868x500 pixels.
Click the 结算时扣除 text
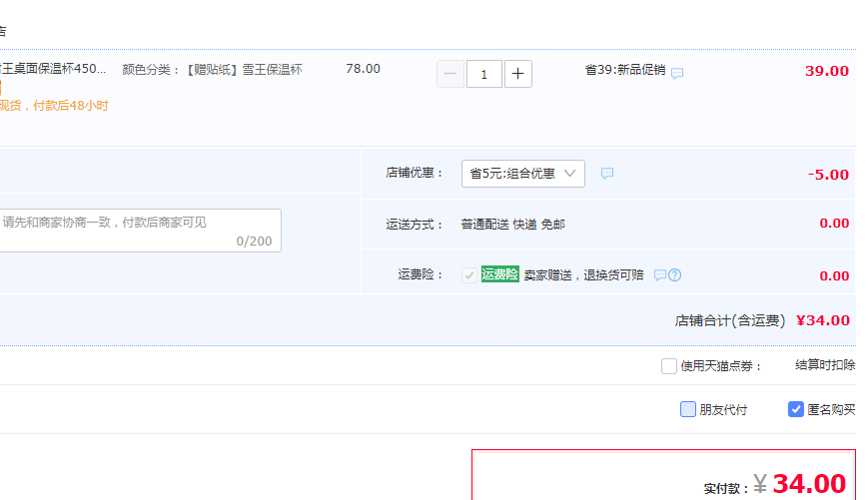click(825, 365)
